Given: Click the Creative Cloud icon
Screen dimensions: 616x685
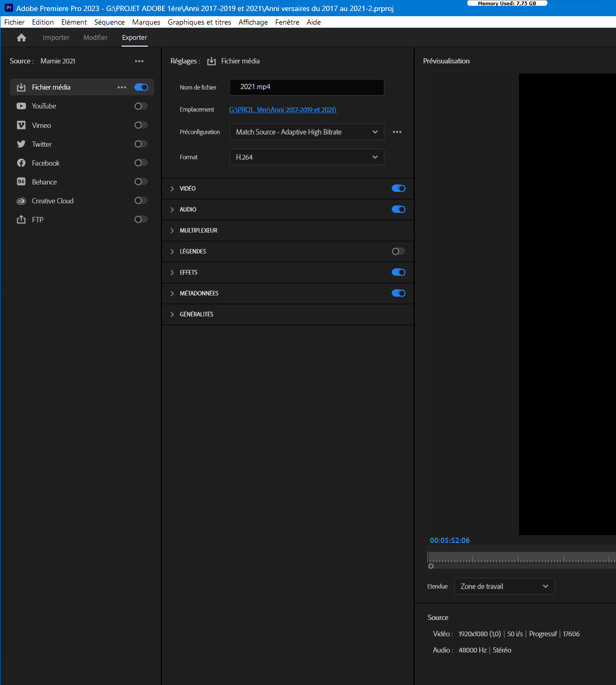Looking at the screenshot, I should pos(21,201).
